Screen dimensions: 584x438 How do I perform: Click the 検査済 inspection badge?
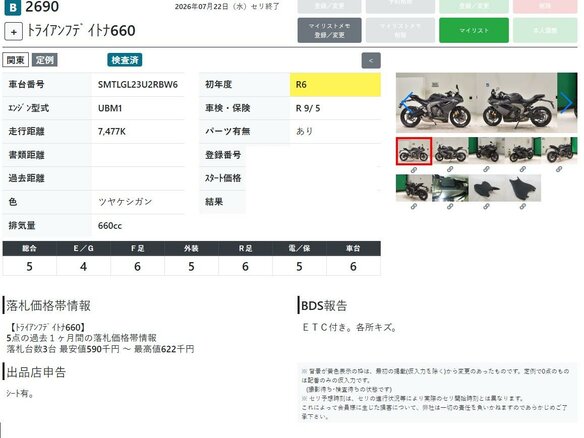tap(125, 60)
